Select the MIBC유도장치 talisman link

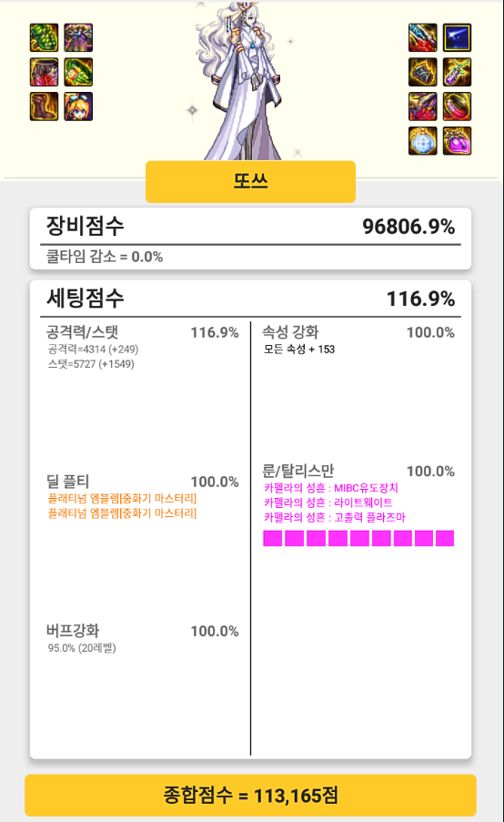click(x=331, y=488)
